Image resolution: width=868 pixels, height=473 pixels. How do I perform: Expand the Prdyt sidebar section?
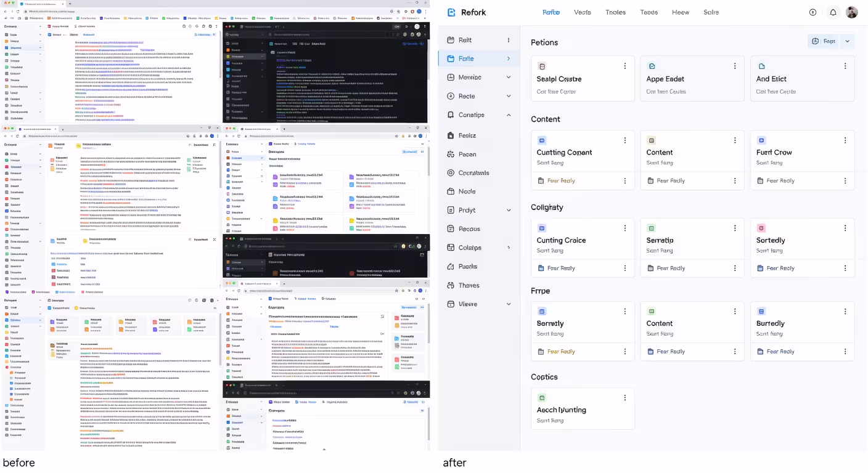[x=509, y=211]
